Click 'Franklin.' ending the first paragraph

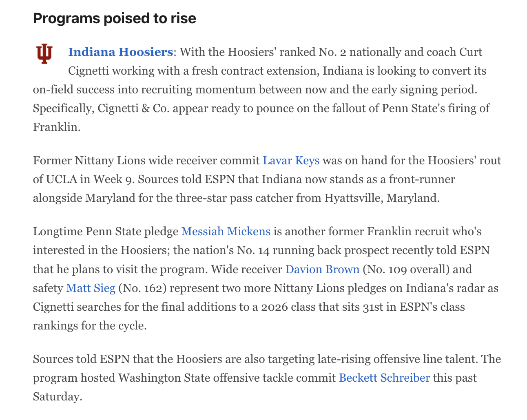coord(57,127)
